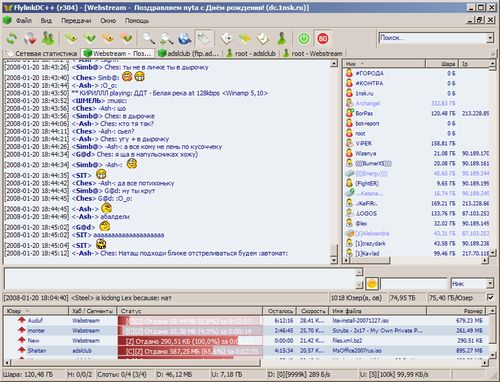Sort transfers by Размер column header
The height and width of the screenshot is (382, 500).
(x=457, y=311)
